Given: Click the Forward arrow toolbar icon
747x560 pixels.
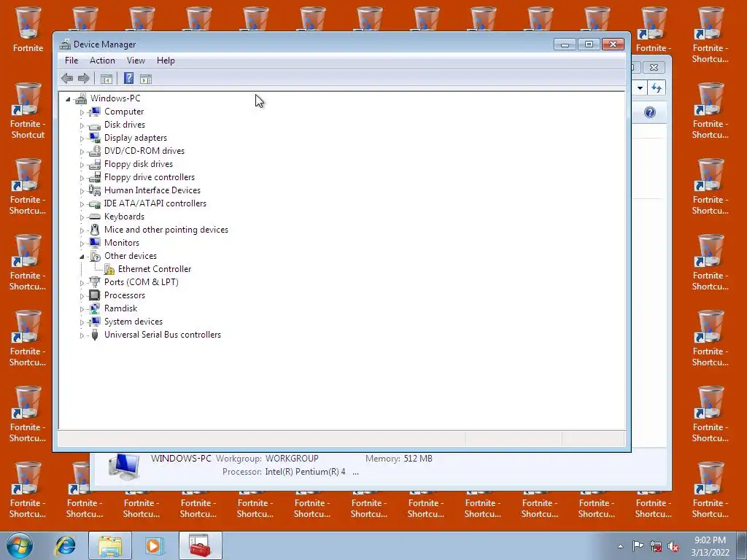Looking at the screenshot, I should click(x=83, y=79).
